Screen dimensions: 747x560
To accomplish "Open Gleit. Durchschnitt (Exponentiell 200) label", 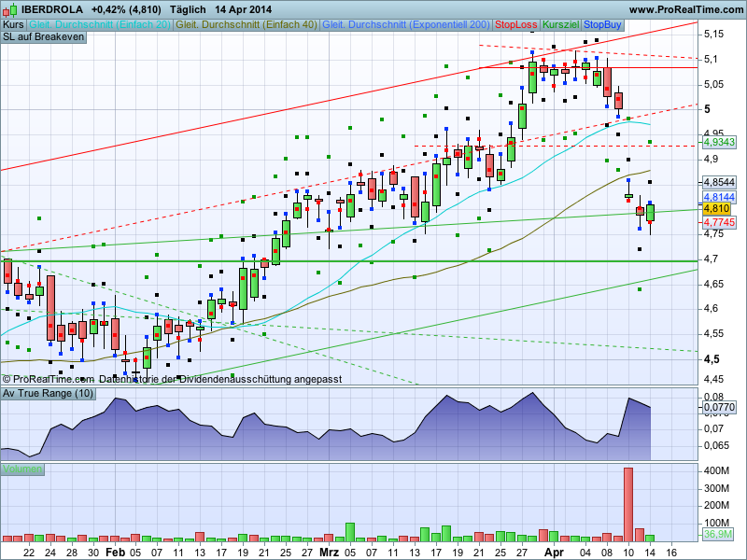I will coord(406,25).
